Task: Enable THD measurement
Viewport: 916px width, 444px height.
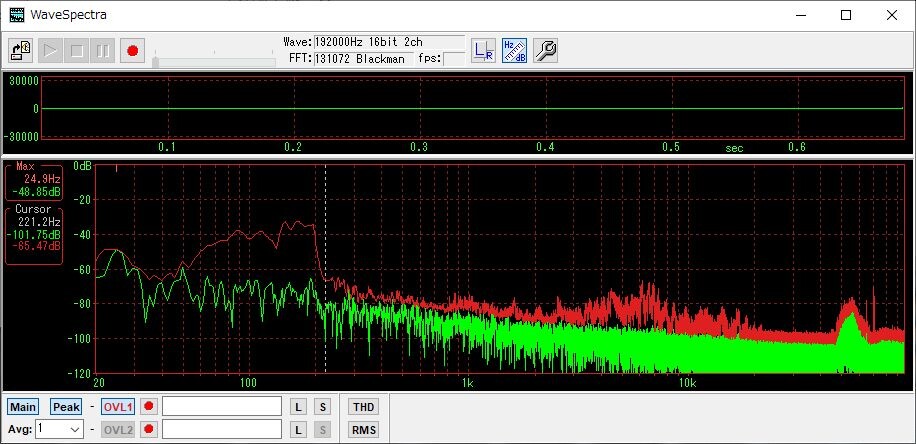Action: pos(363,406)
